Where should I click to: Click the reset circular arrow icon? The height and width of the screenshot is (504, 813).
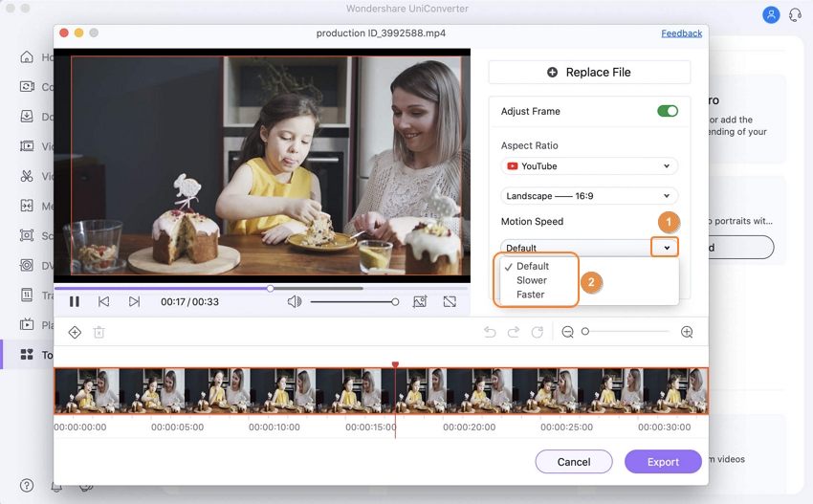point(538,332)
